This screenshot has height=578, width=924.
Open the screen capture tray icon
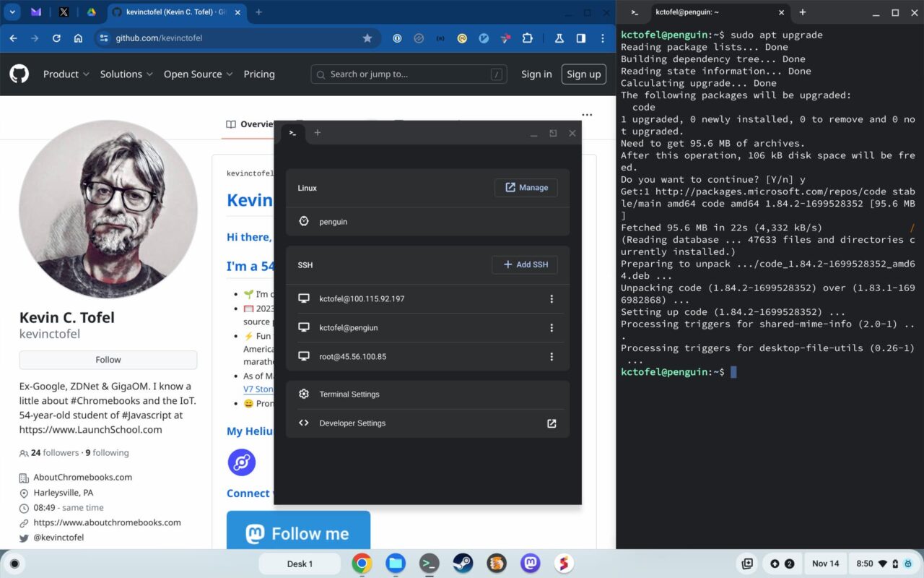[748, 564]
